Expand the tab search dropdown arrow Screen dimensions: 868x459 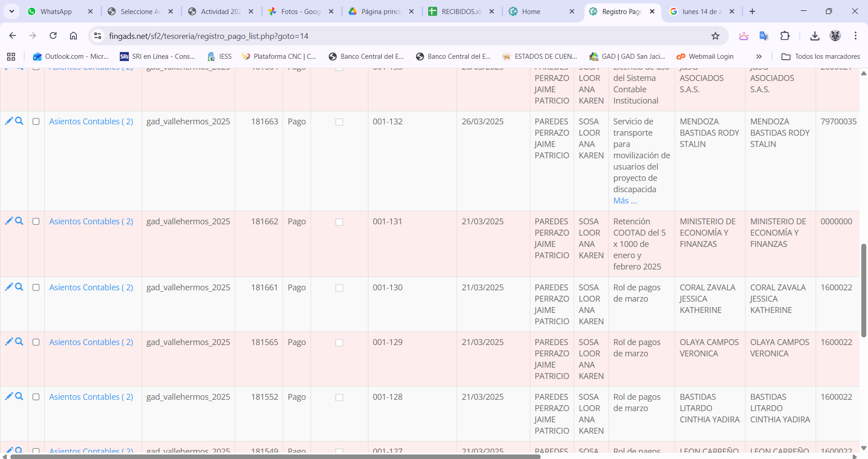pyautogui.click(x=12, y=11)
